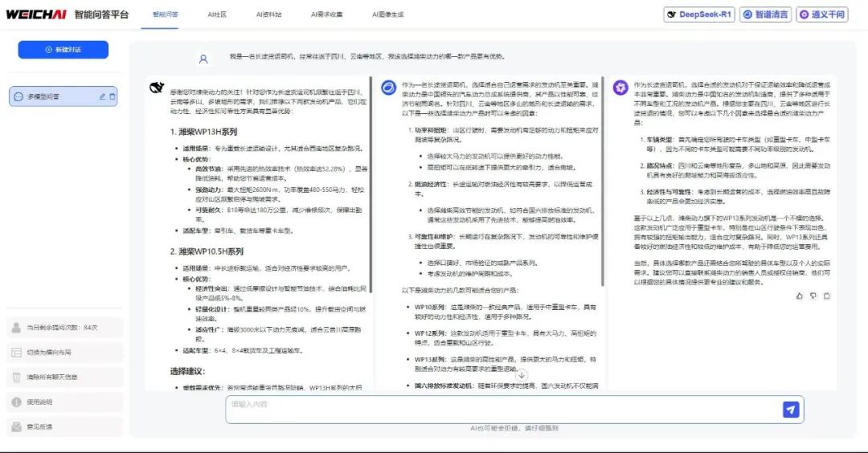Send the message with the paper plane button
868x453 pixels.
791,410
